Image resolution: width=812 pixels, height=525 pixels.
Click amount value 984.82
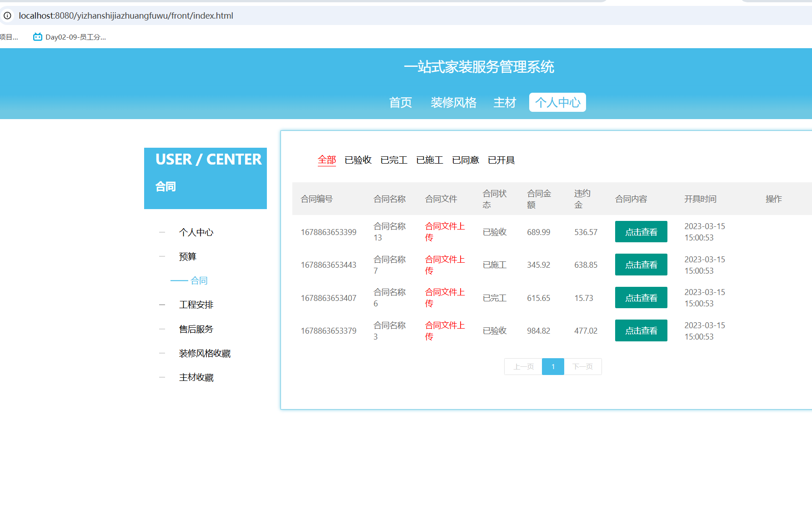(538, 331)
